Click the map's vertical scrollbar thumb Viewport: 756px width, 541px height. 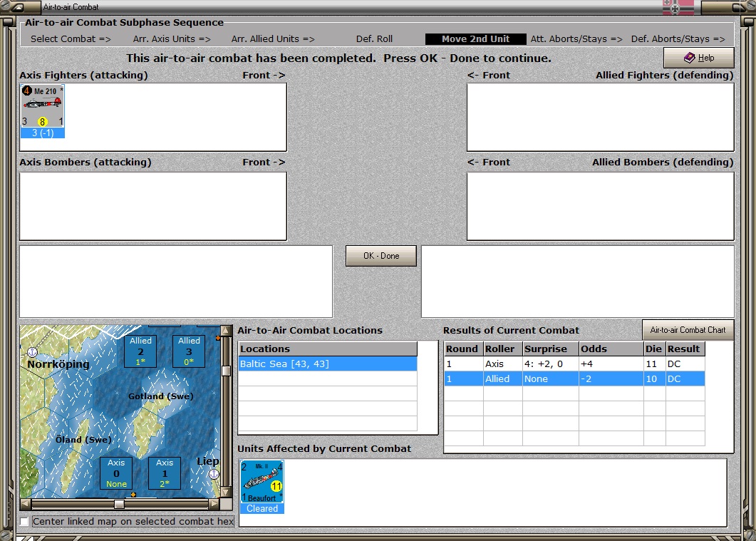click(226, 371)
